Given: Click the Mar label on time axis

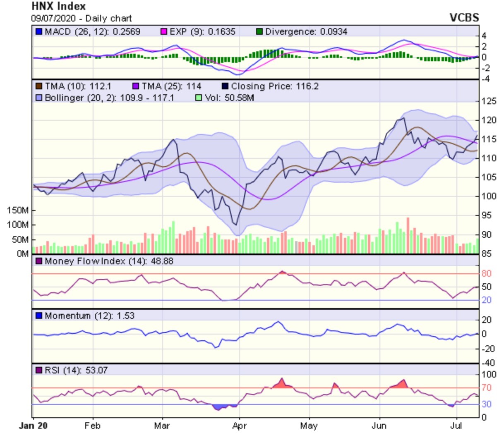Looking at the screenshot, I should (x=162, y=426).
